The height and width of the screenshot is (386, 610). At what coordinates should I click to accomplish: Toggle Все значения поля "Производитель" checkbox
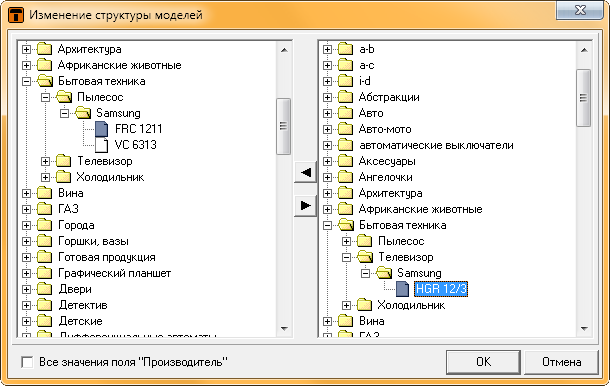click(x=27, y=362)
